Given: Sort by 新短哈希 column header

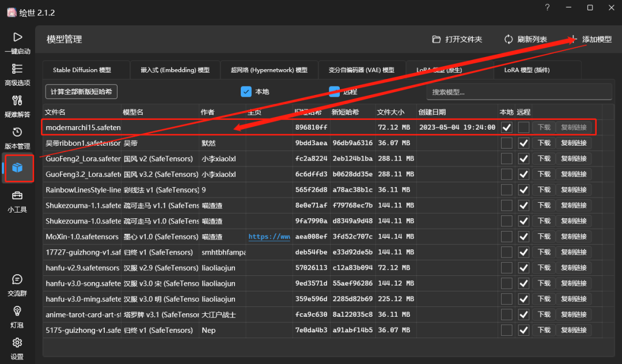Looking at the screenshot, I should (x=345, y=112).
